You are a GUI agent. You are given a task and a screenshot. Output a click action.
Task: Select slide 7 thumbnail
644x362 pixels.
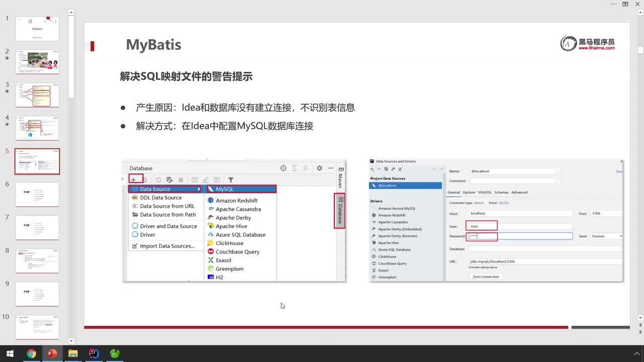37,228
